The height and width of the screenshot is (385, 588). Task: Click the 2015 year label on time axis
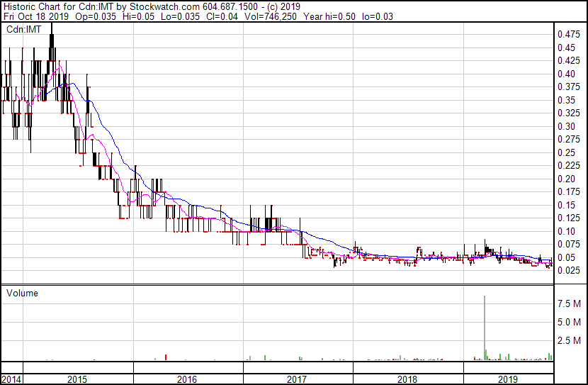click(77, 379)
